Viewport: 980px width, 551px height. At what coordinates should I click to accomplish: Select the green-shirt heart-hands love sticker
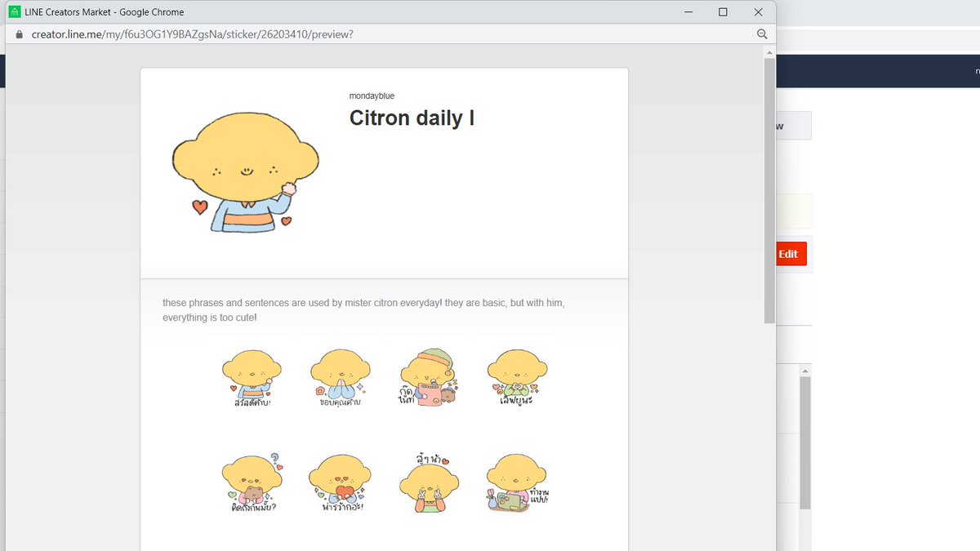click(x=517, y=378)
